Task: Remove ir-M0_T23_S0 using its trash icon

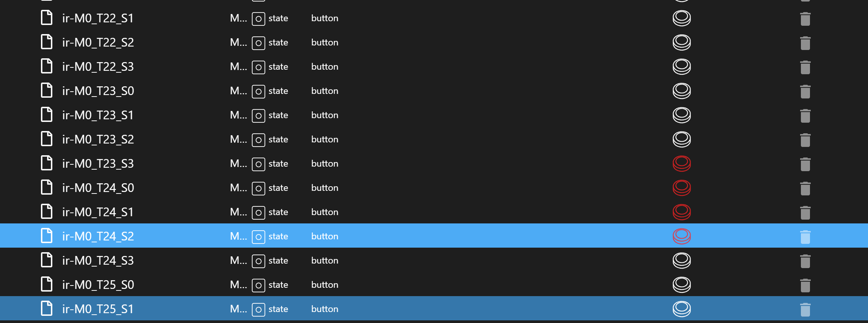Action: point(805,92)
